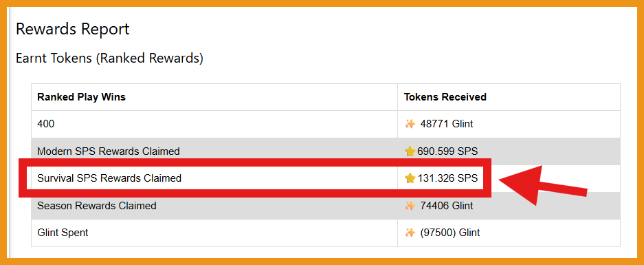Screen dimensions: 644x265
Task: Click the sparkle icon beside 74406 Glint
Action: pos(410,206)
